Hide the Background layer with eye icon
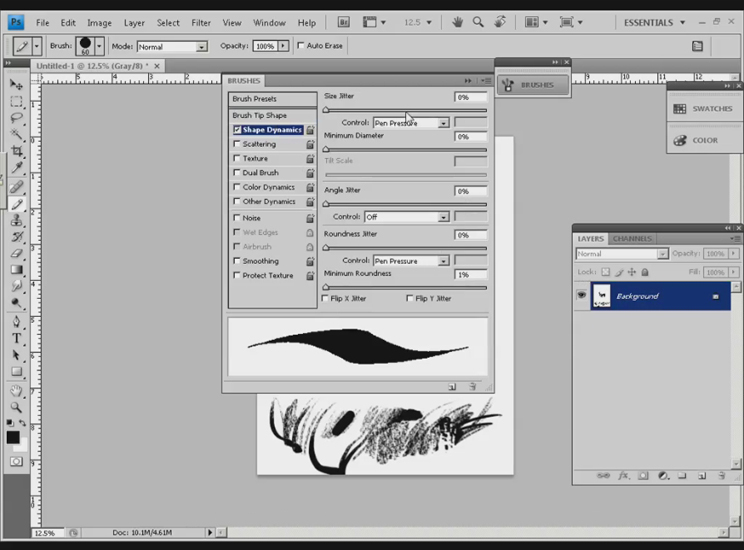Viewport: 744px width, 550px height. point(581,296)
